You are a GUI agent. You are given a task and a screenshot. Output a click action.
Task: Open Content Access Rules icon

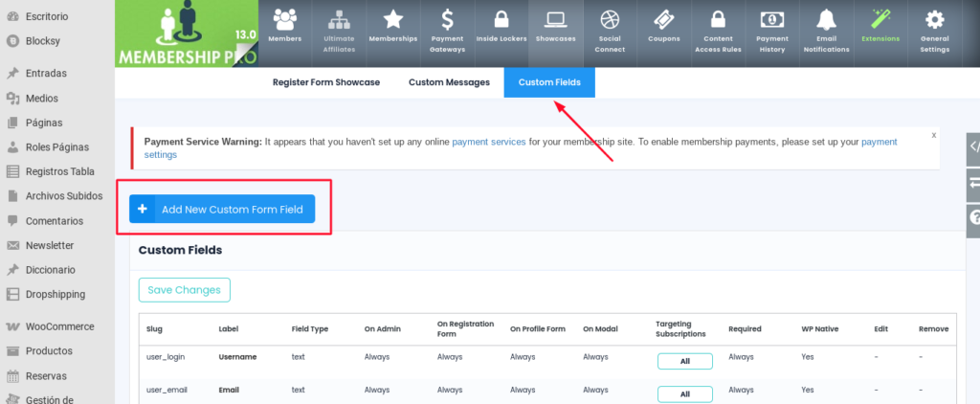(718, 19)
